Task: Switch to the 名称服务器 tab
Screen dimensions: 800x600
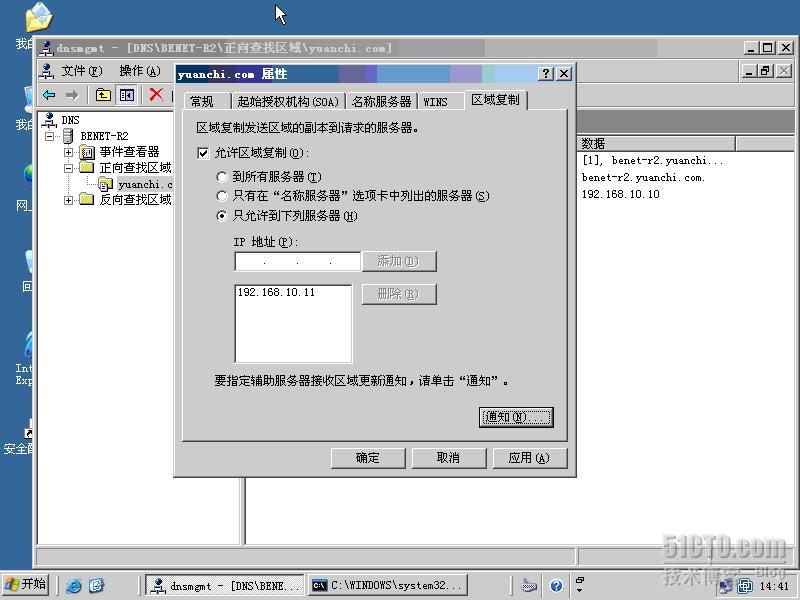Action: coord(382,102)
